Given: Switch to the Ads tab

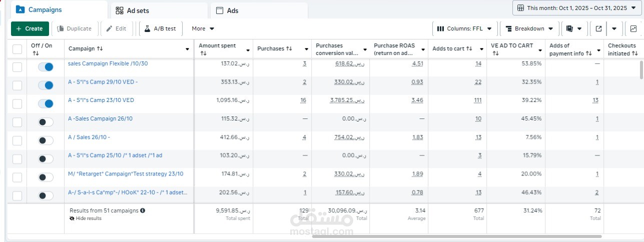Looking at the screenshot, I should coord(259,10).
